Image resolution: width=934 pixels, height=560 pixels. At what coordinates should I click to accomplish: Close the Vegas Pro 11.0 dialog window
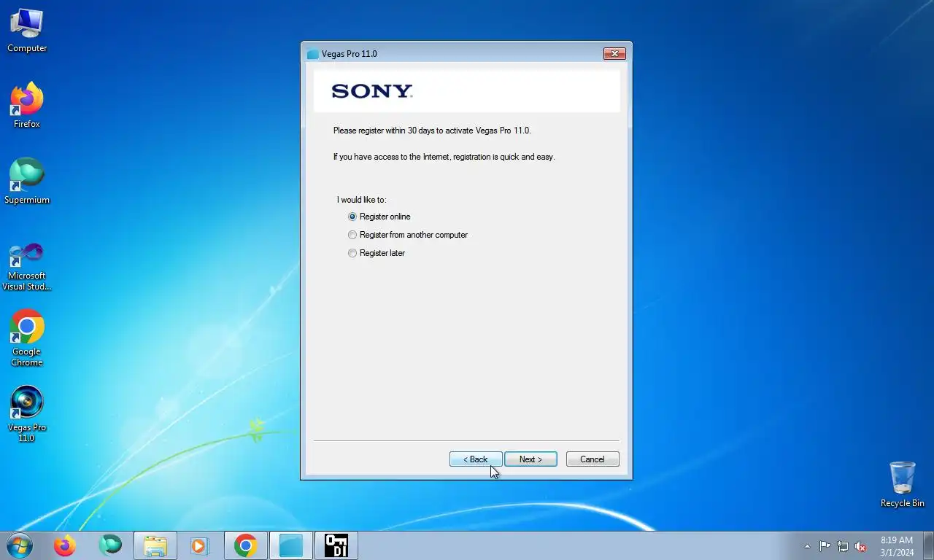614,54
